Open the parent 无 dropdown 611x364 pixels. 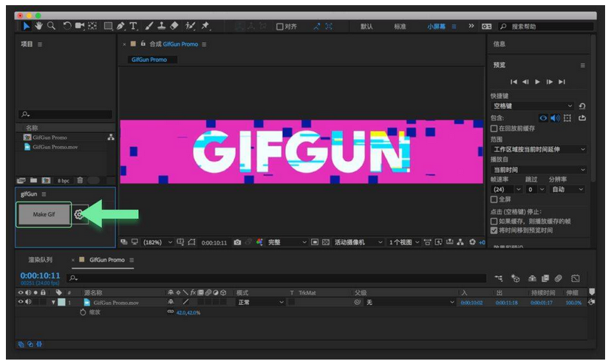(410, 302)
